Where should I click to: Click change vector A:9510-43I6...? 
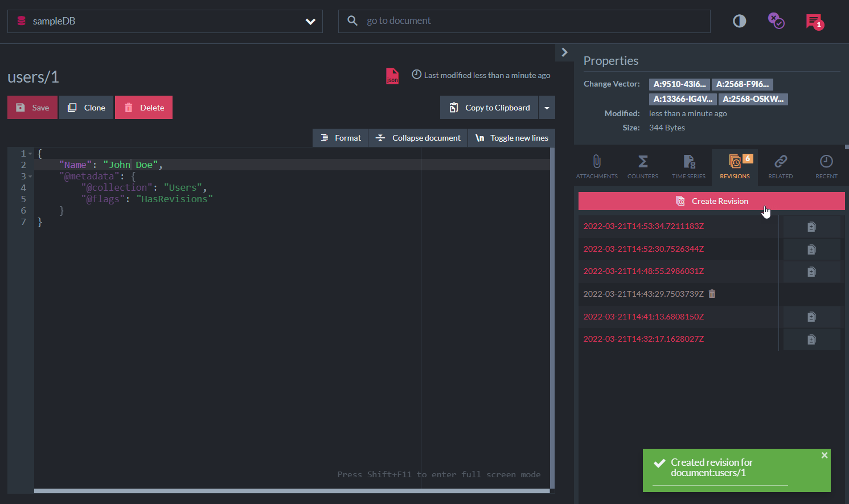[x=679, y=84]
